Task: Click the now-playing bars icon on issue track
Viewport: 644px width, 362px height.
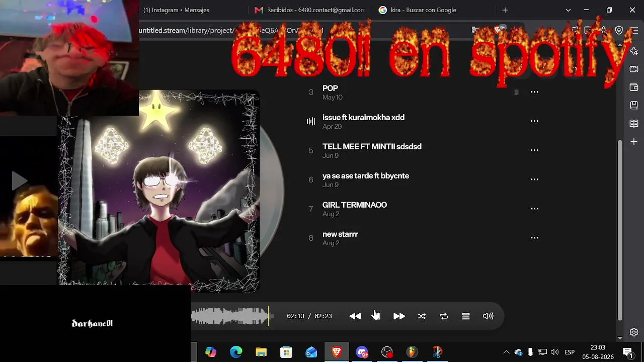Action: tap(311, 121)
